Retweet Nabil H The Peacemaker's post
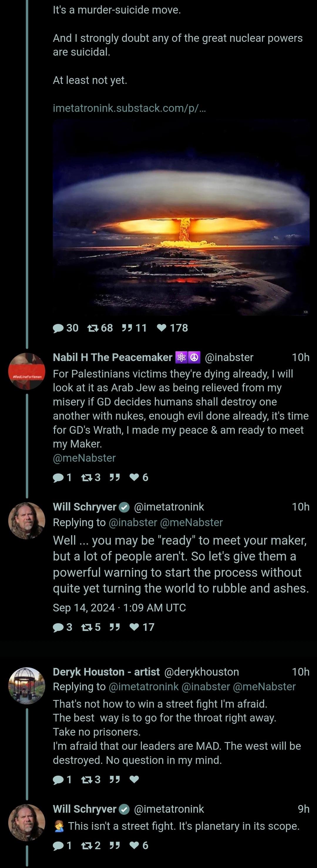The height and width of the screenshot is (868, 317). click(x=86, y=477)
